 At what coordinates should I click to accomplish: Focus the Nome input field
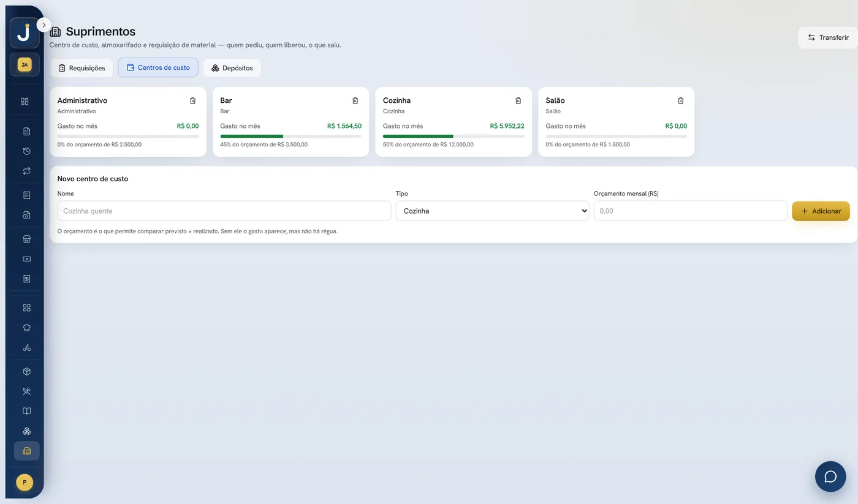224,211
